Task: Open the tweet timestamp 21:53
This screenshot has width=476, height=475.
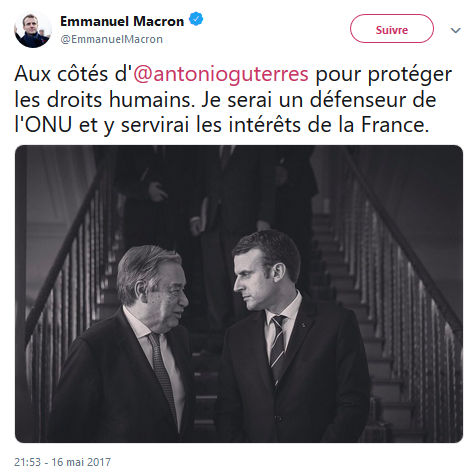Action: pos(27,462)
